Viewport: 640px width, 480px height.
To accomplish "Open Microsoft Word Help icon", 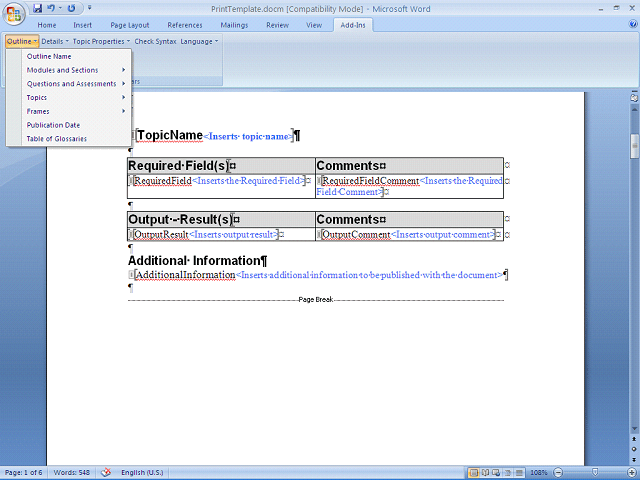I will [633, 24].
